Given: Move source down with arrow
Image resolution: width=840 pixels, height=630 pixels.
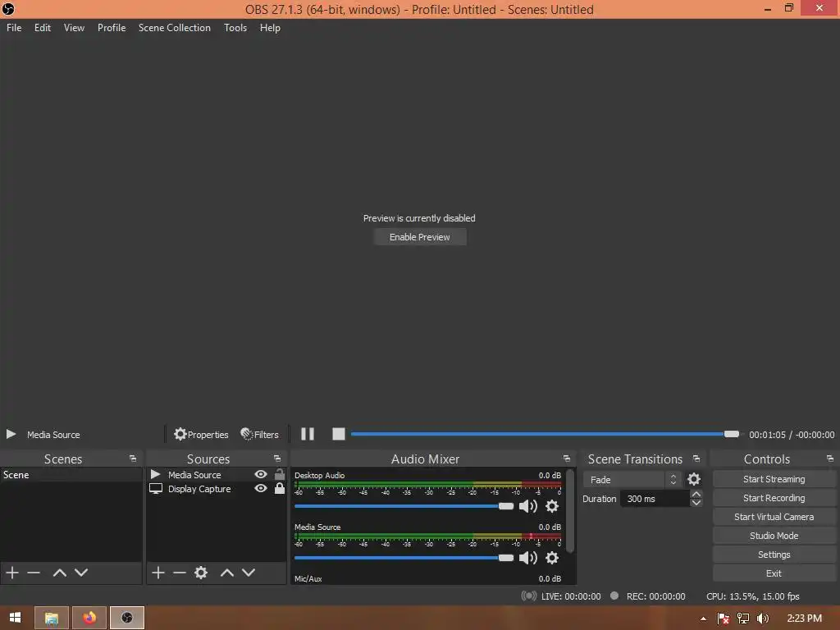Looking at the screenshot, I should (x=249, y=573).
